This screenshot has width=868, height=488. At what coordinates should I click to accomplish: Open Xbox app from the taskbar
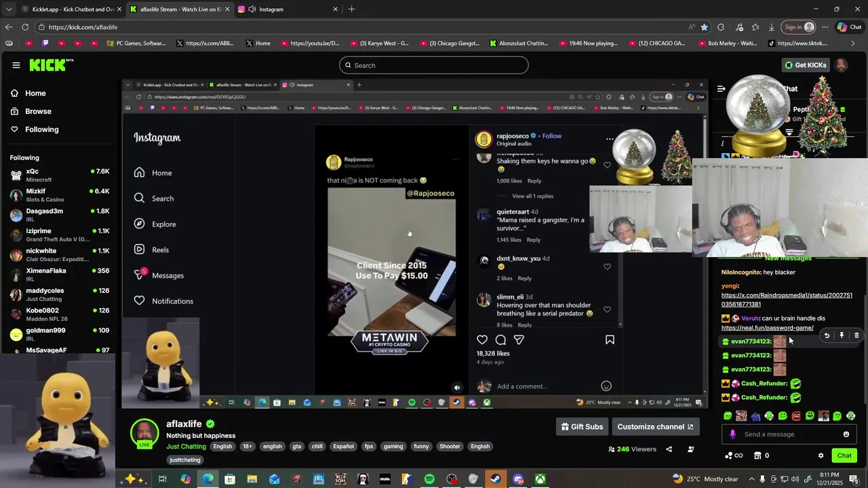(540, 479)
